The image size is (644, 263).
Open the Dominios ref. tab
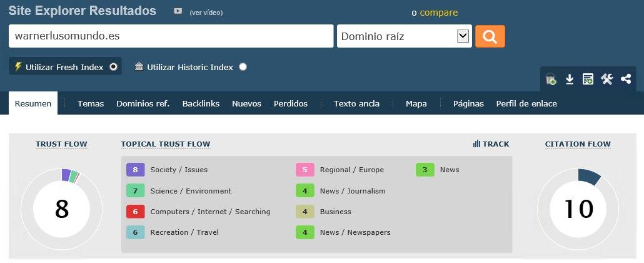(x=143, y=104)
